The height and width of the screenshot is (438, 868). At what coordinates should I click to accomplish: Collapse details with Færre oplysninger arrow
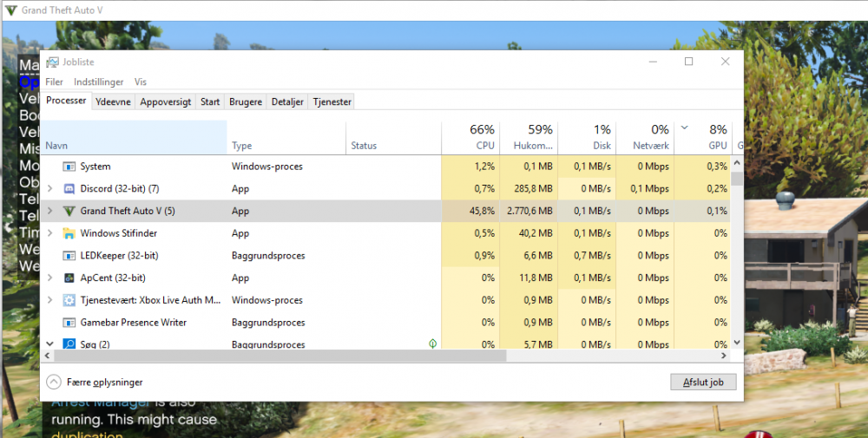(x=54, y=382)
